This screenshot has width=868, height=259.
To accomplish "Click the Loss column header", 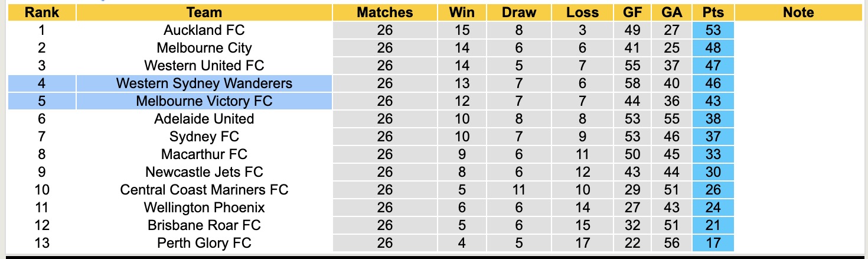I will (582, 12).
